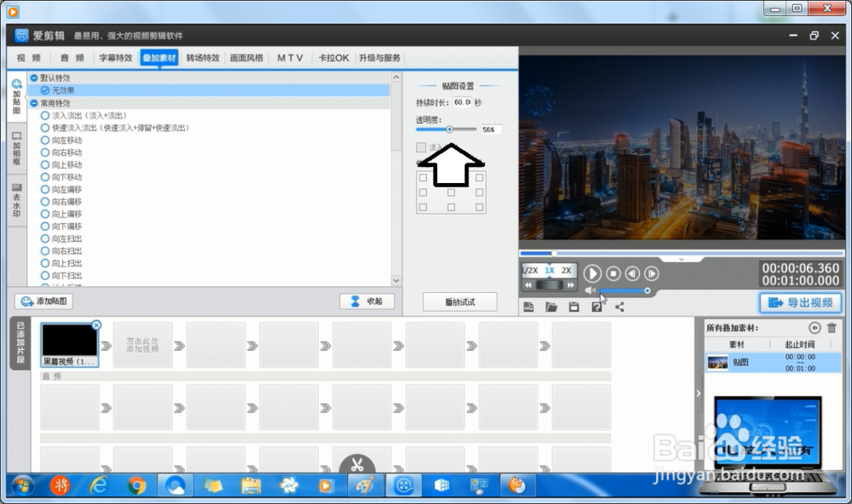Open the 字幕特效 tab
The image size is (852, 504).
116,58
